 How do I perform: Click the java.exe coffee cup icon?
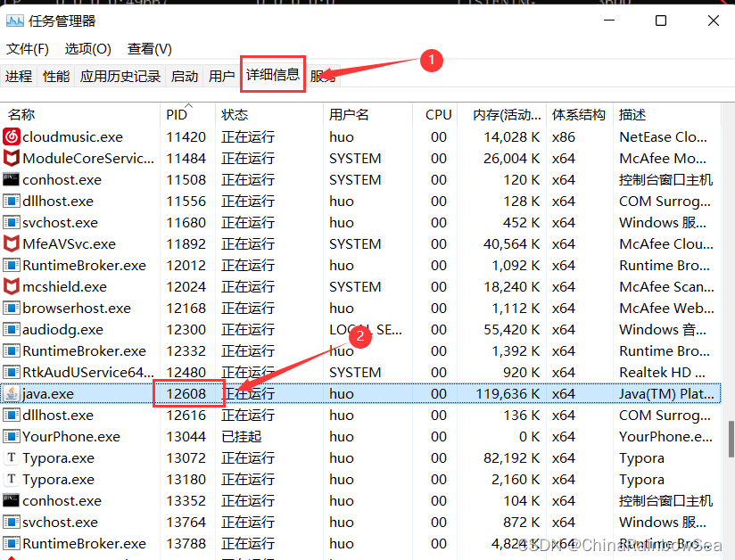tap(12, 393)
